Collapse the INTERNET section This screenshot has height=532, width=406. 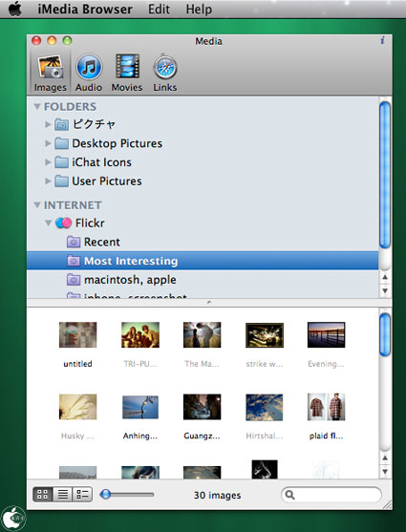[x=37, y=205]
